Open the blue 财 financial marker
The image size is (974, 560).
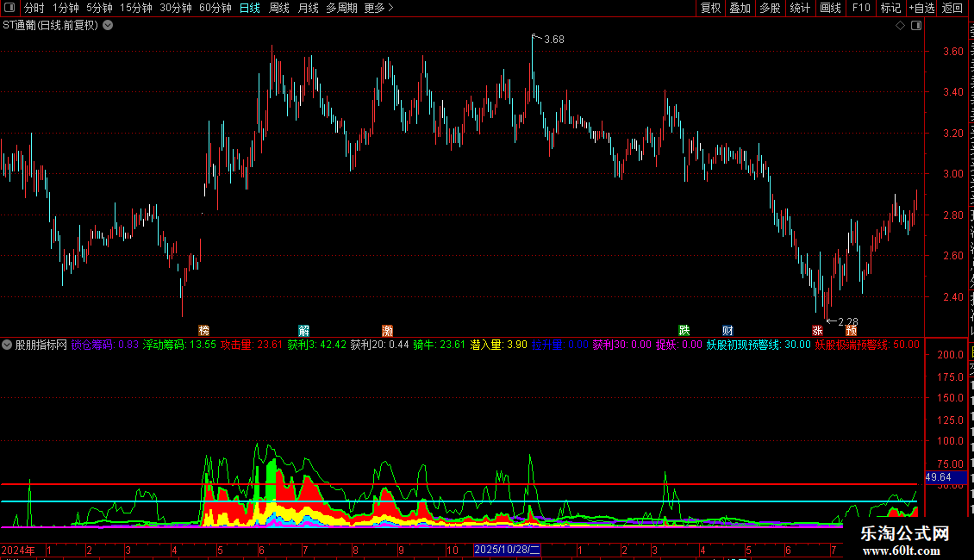(x=727, y=330)
